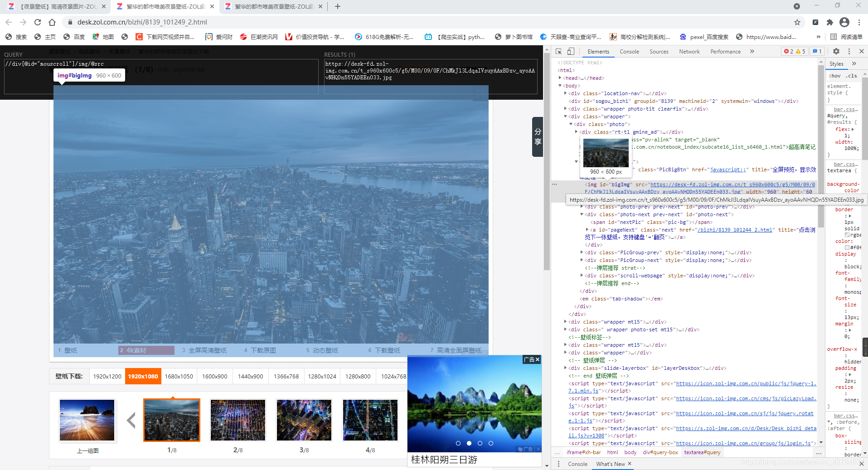Toggle the DevTools device toolbar
The image size is (868, 470).
pyautogui.click(x=571, y=51)
